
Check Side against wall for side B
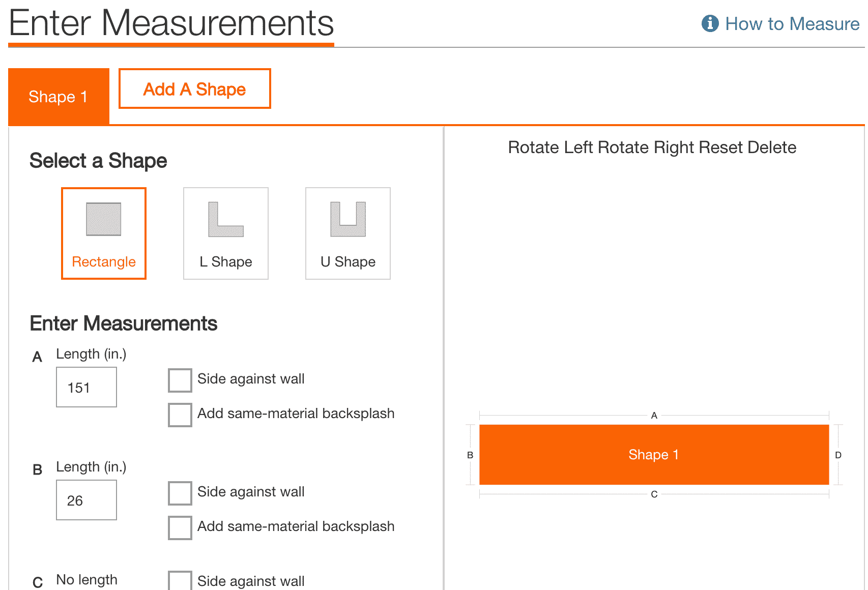[x=180, y=493]
